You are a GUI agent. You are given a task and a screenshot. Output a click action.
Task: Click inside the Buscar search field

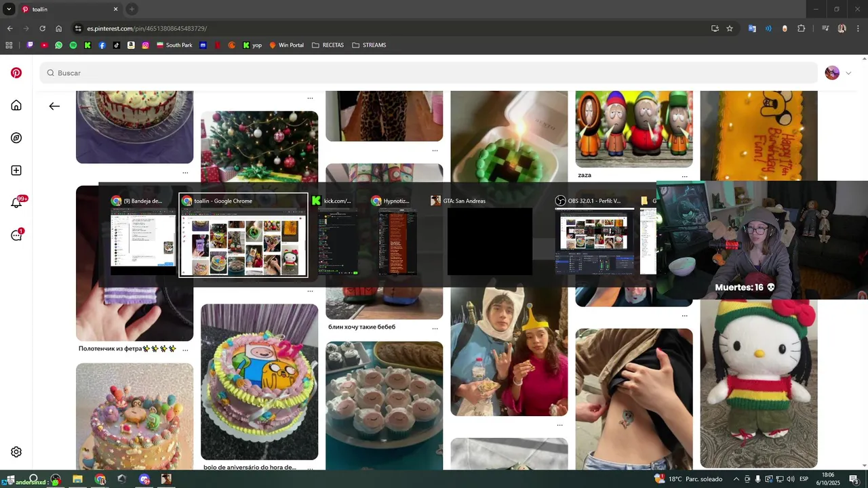pos(429,73)
